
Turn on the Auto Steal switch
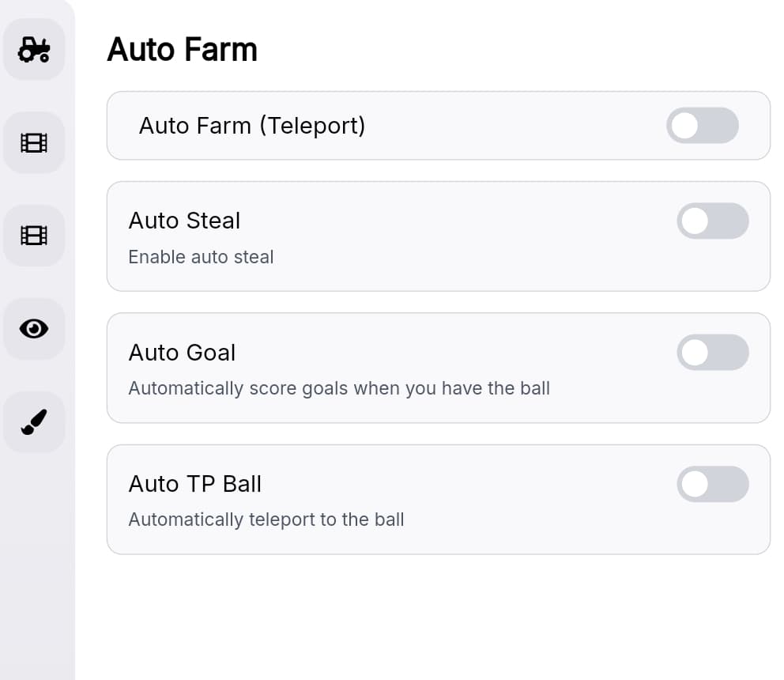(712, 221)
